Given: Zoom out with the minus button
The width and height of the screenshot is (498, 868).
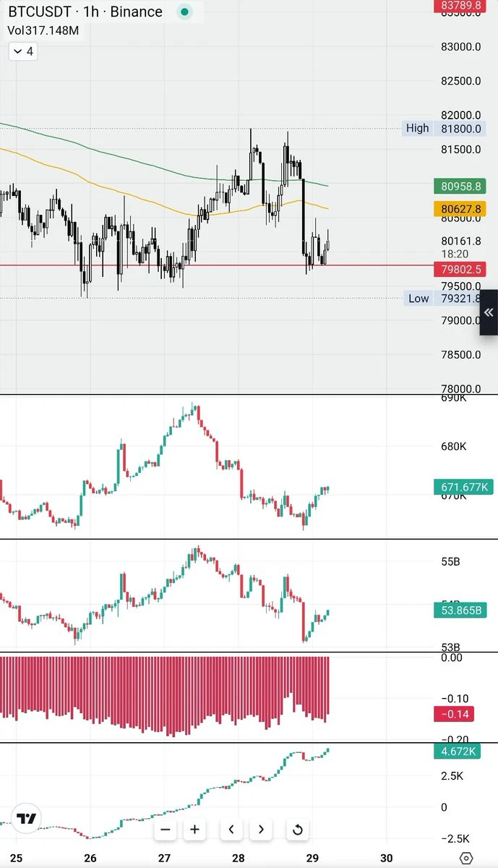Looking at the screenshot, I should pos(166,829).
